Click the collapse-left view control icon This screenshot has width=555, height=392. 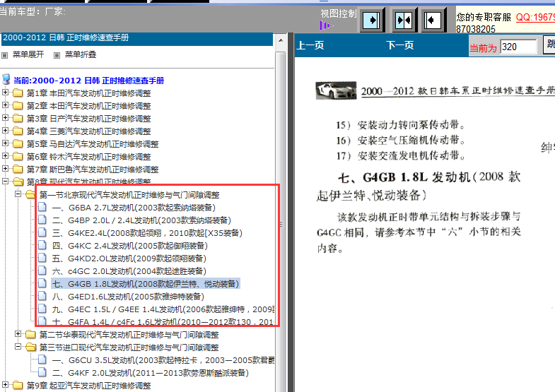click(x=433, y=20)
